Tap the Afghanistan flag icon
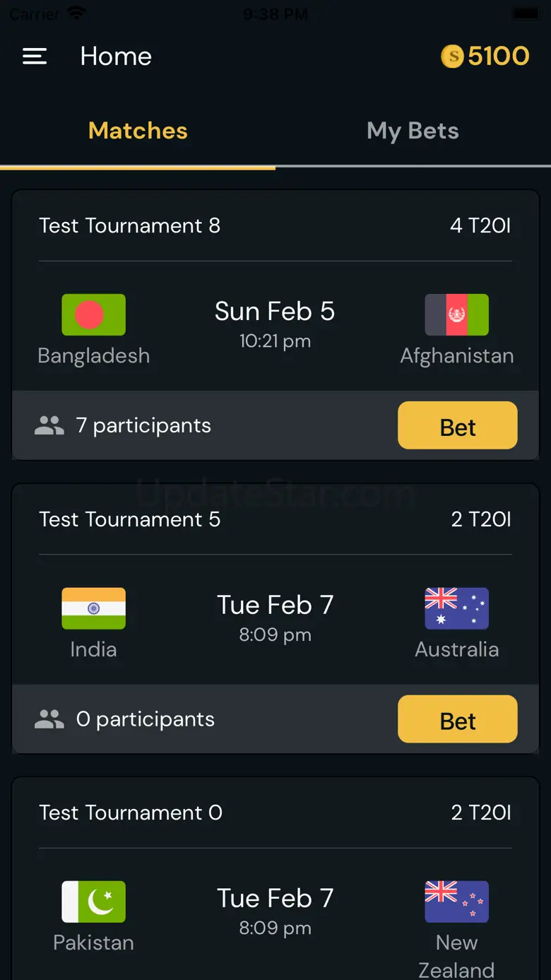 click(x=456, y=314)
